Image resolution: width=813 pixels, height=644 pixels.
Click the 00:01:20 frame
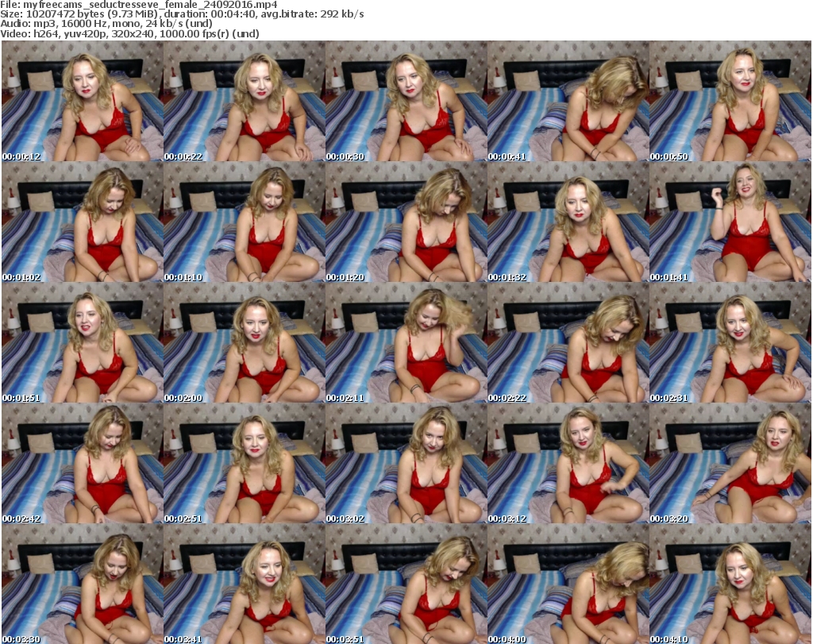[406, 222]
